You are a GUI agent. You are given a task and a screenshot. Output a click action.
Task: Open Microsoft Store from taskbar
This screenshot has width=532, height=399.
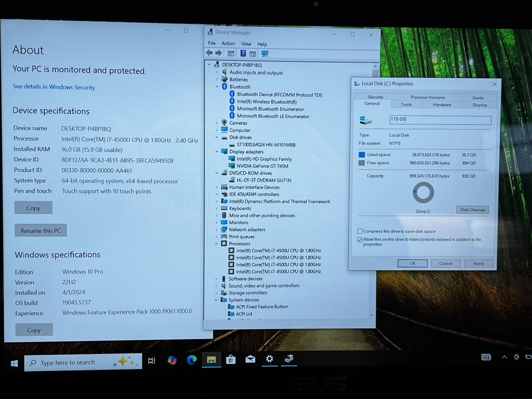pos(231,359)
